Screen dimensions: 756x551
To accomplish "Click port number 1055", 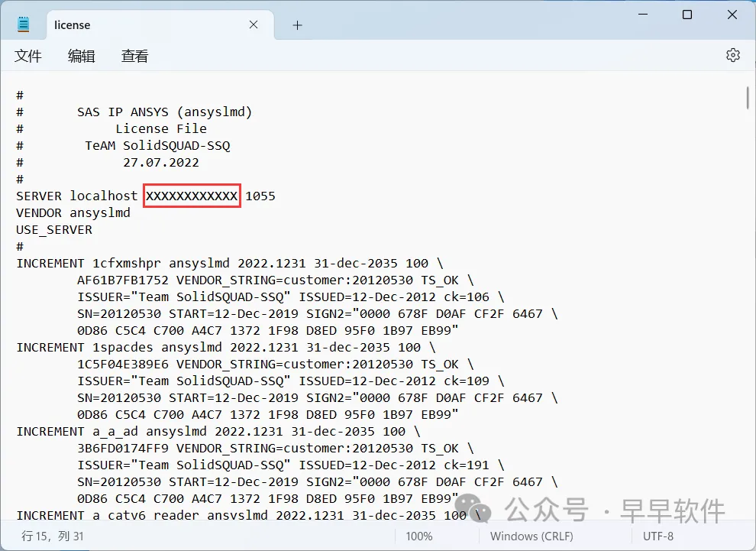I will pos(260,196).
